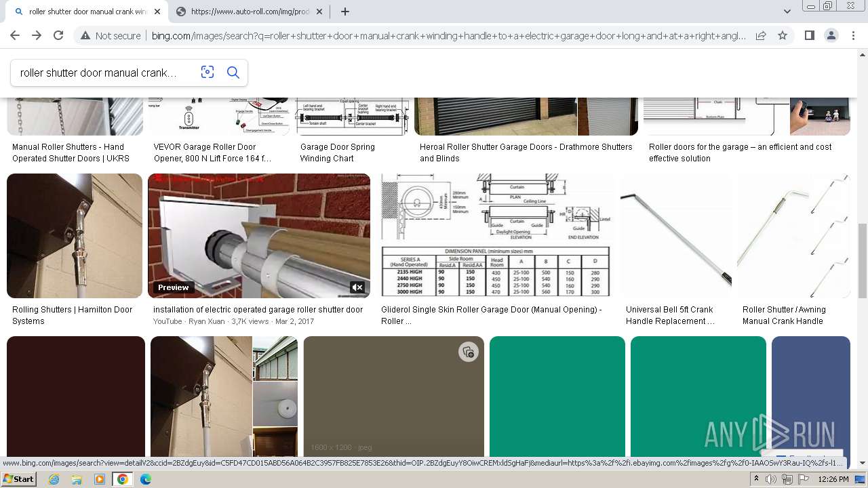The image size is (868, 488).
Task: Open the Windows Start menu
Action: [18, 479]
